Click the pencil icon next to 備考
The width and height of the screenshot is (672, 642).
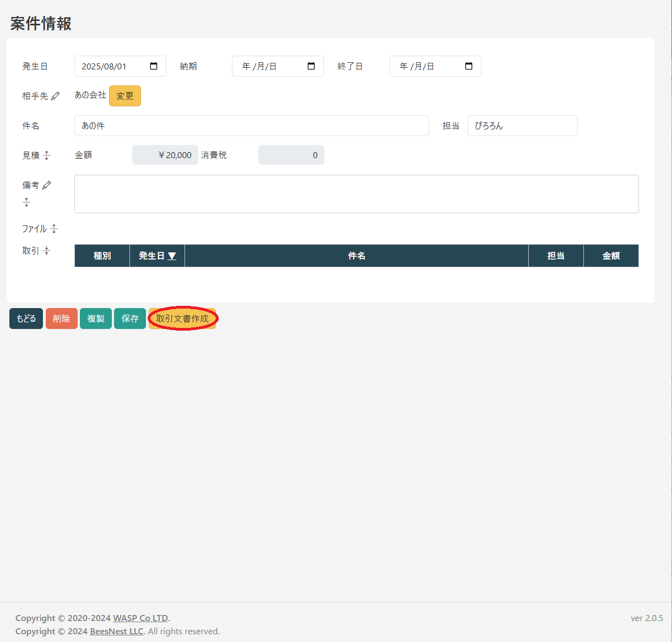47,185
